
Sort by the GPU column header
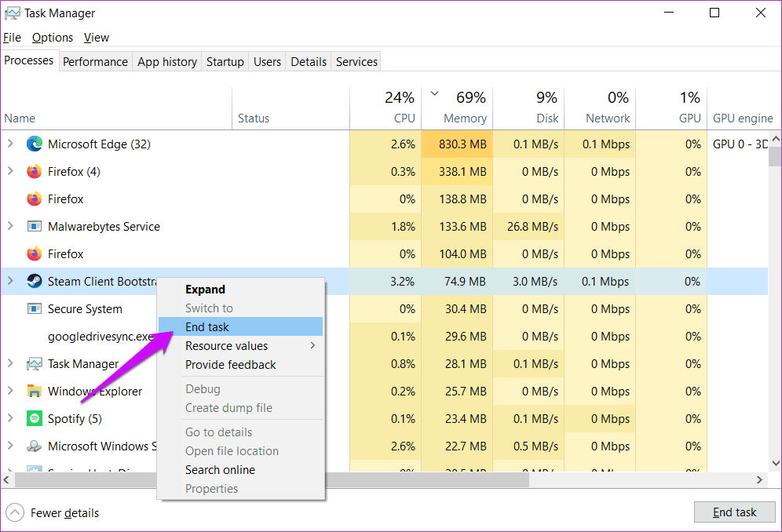(671, 109)
